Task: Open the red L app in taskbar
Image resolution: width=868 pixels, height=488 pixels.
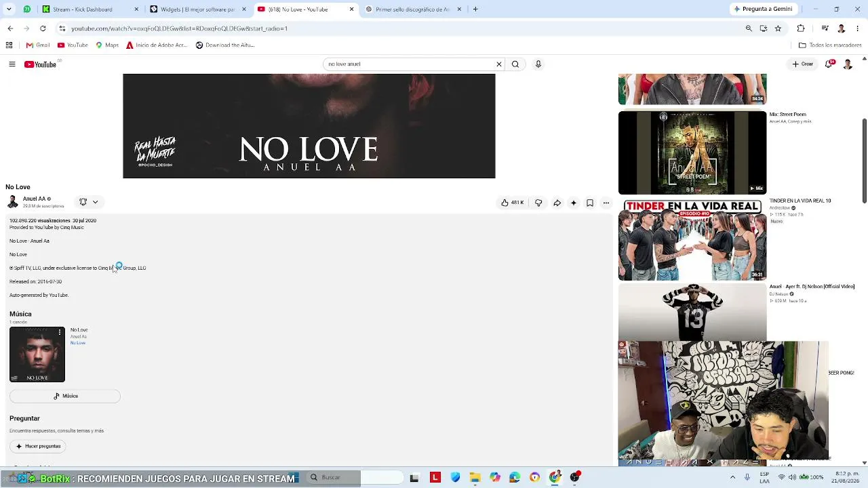Action: click(435, 478)
